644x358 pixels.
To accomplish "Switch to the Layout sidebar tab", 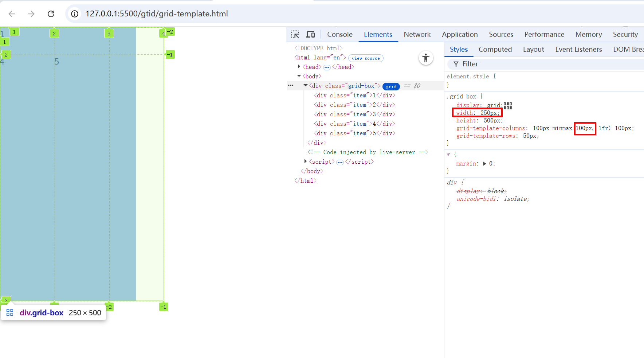I will click(533, 49).
